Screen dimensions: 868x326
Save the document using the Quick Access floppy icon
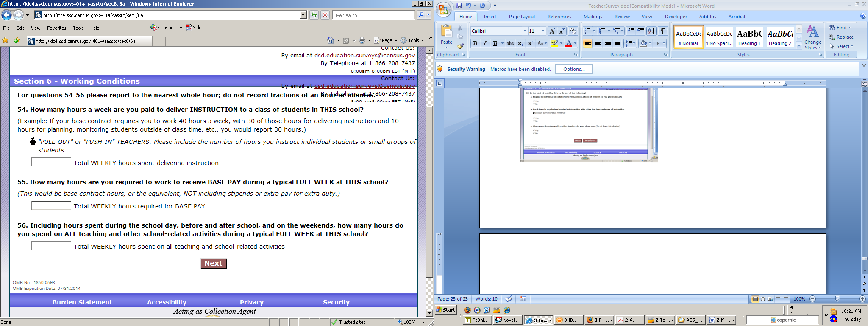click(x=459, y=6)
